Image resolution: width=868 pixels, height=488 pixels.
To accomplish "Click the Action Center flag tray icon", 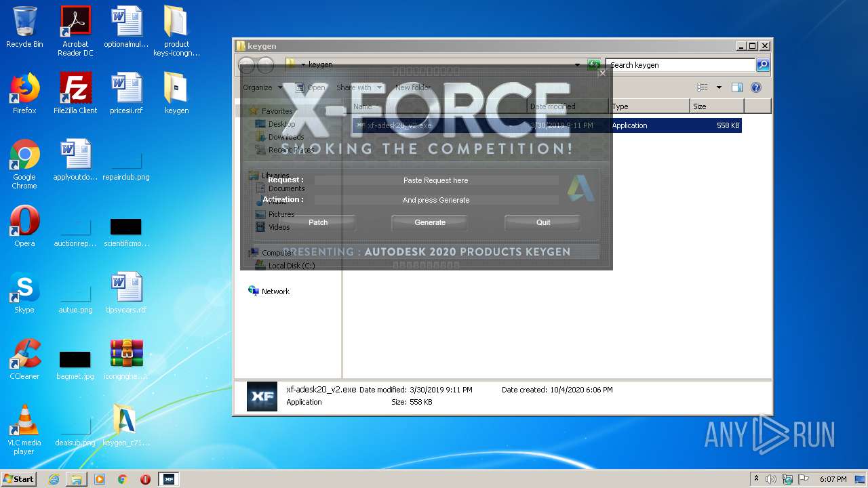I will [803, 479].
